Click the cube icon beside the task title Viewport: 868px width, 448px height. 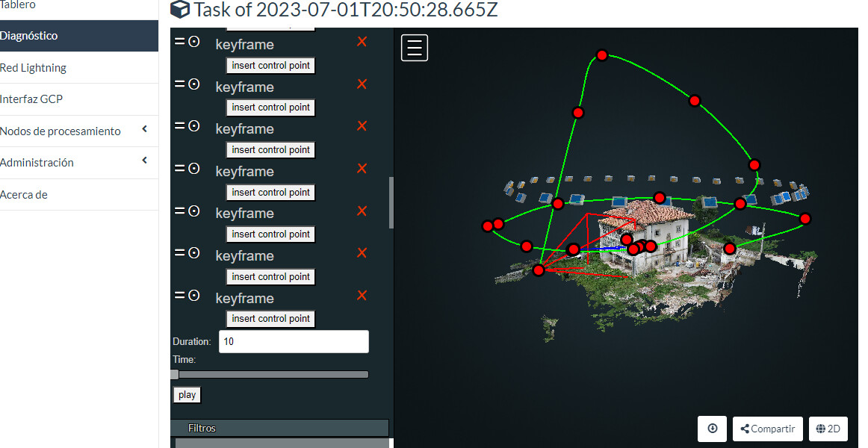[x=179, y=10]
